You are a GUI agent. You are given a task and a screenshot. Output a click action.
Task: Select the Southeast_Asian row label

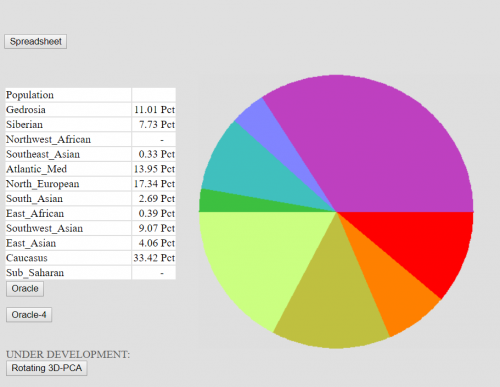point(43,154)
